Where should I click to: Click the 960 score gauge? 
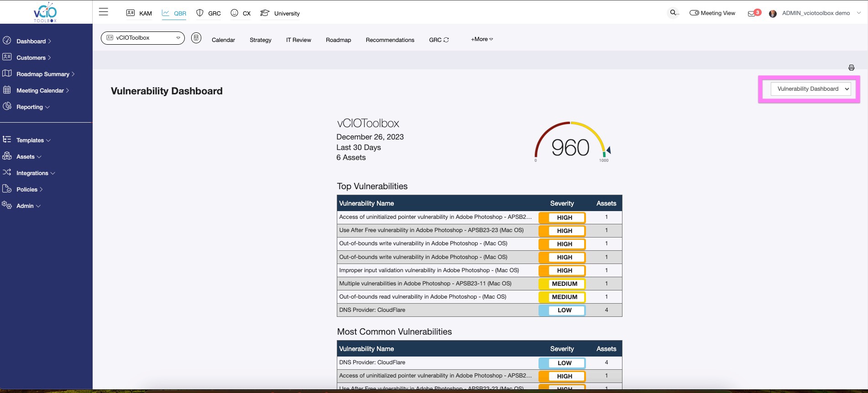[572, 142]
